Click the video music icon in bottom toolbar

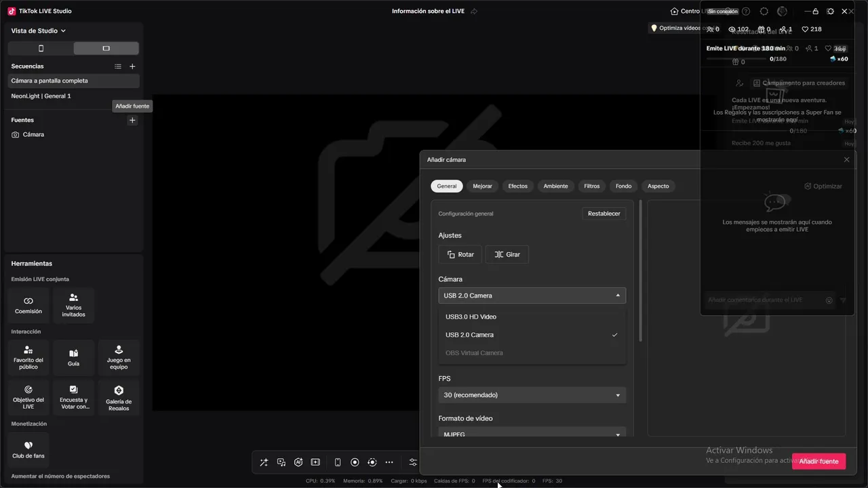281,462
